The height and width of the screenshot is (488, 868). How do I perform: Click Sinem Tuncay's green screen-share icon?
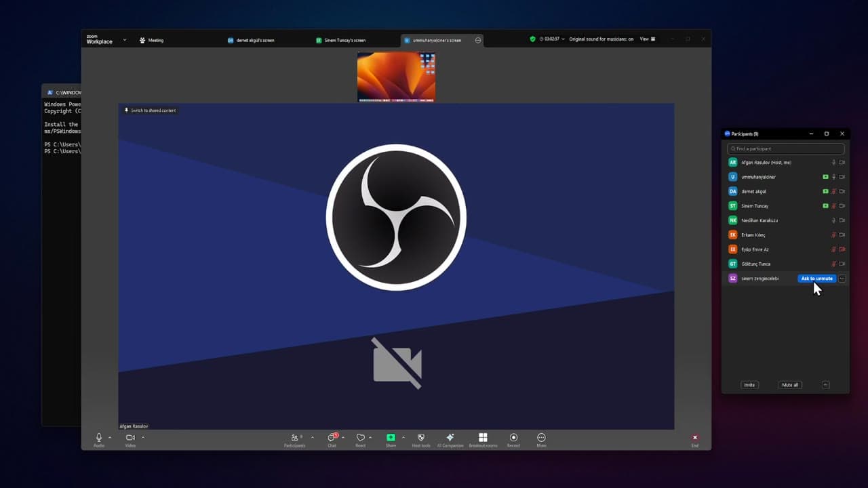click(x=825, y=206)
